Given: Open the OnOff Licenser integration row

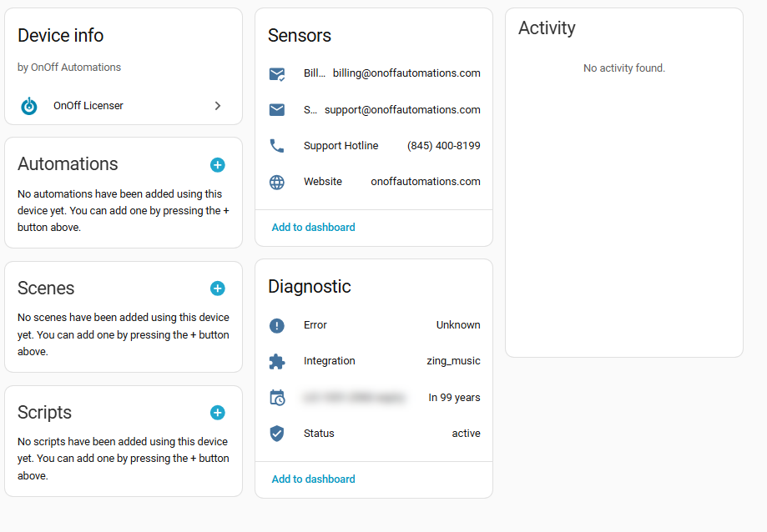Looking at the screenshot, I should (124, 106).
